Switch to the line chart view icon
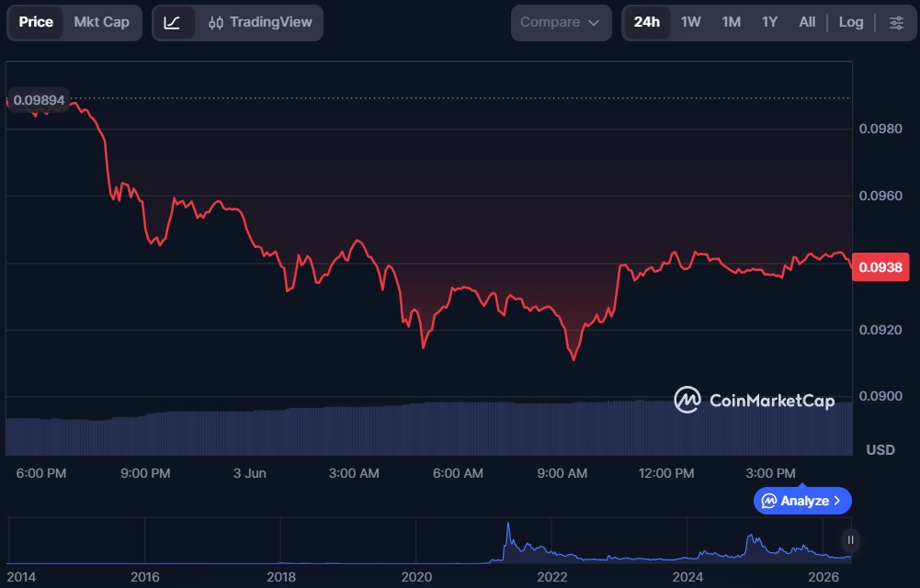 [x=173, y=23]
